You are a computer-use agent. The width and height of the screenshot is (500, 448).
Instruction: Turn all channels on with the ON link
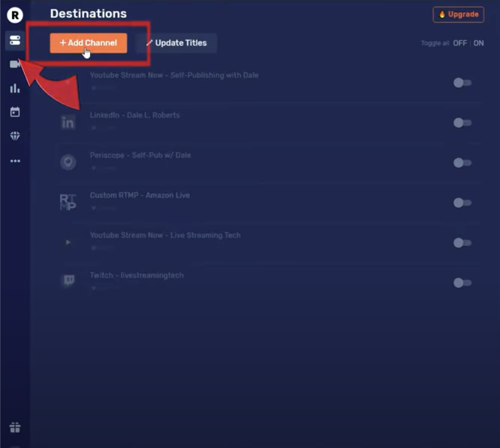click(478, 43)
